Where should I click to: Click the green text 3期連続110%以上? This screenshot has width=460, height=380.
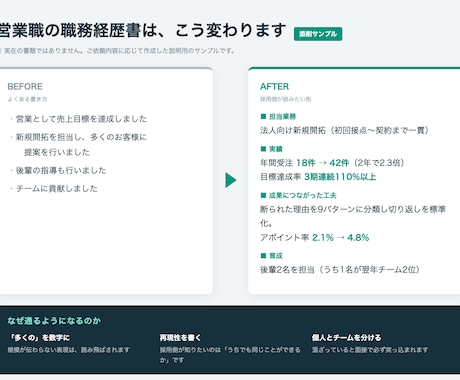pos(340,177)
